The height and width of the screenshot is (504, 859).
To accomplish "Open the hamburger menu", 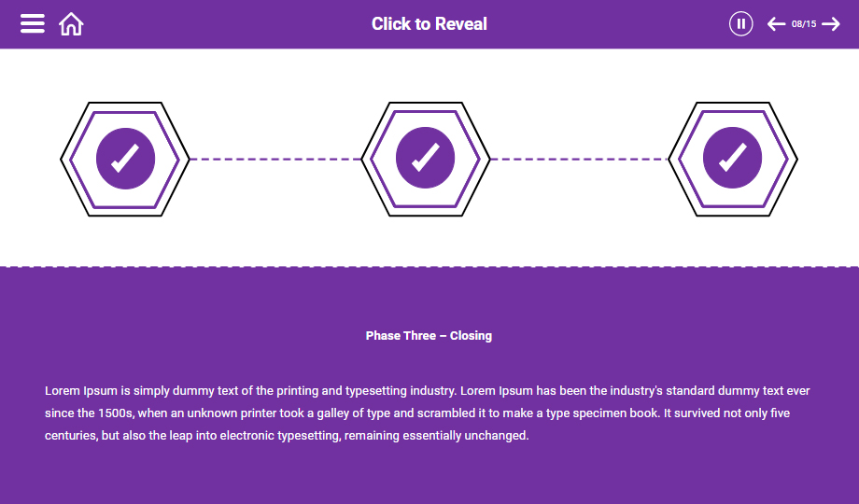I will point(33,24).
